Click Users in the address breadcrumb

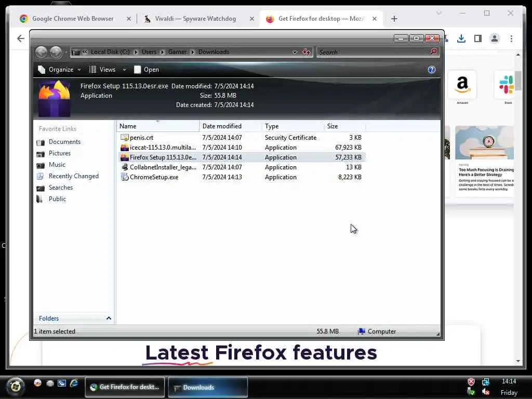[x=149, y=52]
